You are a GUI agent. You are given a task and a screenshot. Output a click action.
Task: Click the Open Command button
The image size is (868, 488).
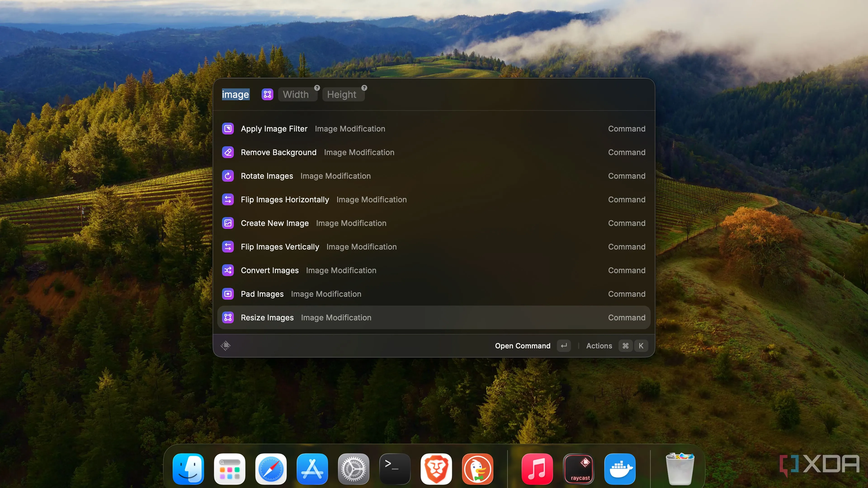[x=522, y=345]
